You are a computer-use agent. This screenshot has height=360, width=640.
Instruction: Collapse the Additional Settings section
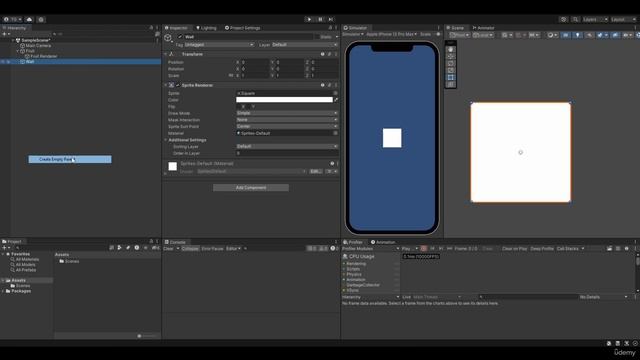166,140
